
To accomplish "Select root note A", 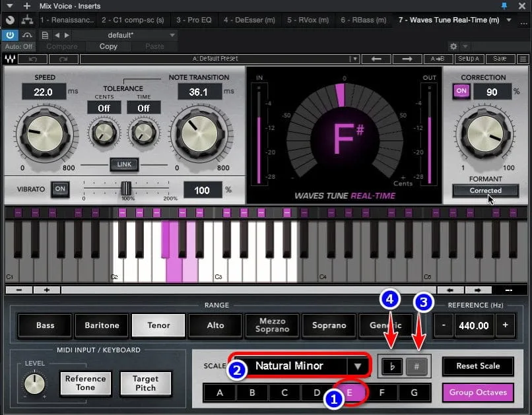I will (220, 393).
